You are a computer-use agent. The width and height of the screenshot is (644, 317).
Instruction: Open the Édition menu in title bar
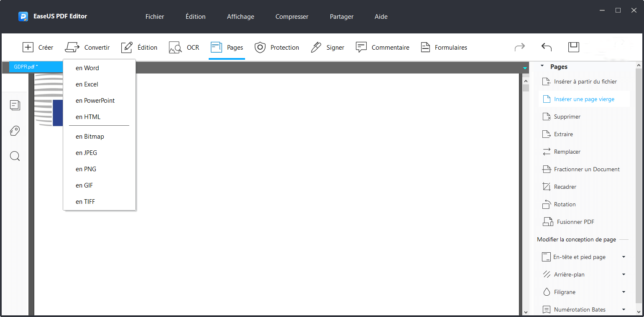195,17
